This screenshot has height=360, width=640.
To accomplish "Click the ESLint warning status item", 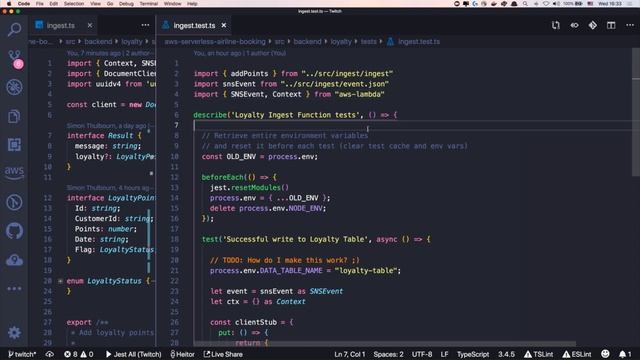I will coord(577,354).
